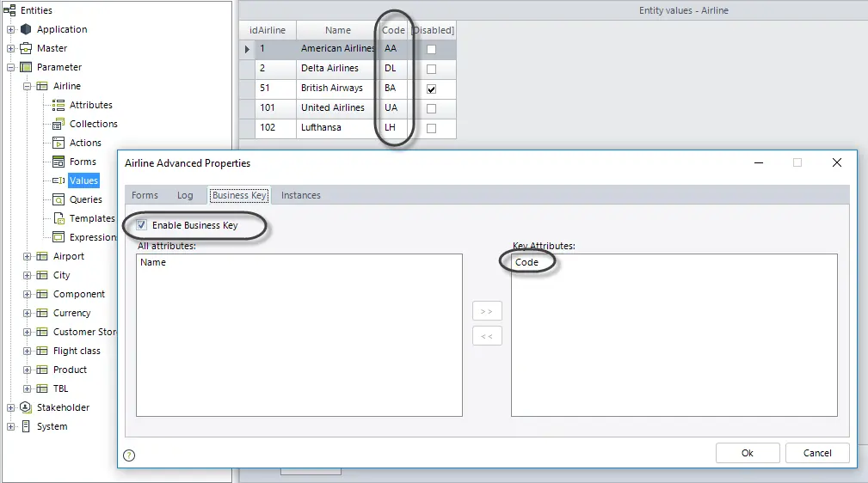Click the Lufthansa name cell

338,128
